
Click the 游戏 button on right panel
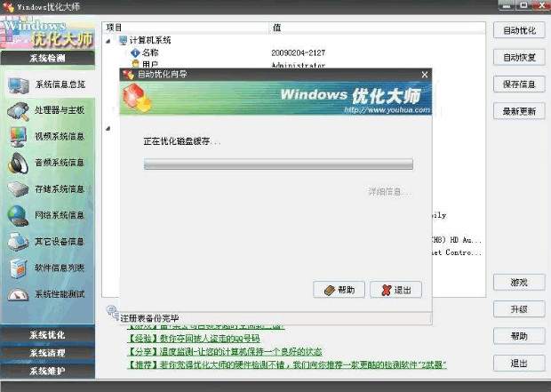519,283
